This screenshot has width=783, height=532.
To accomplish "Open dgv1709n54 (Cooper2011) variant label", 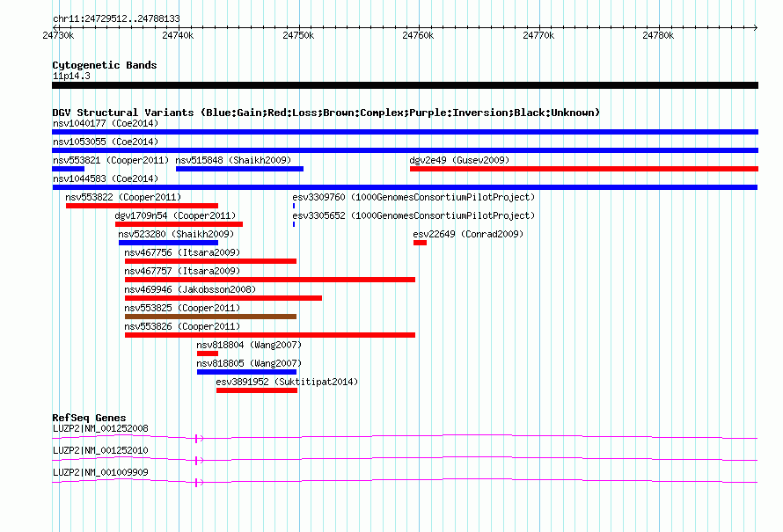I will click(175, 215).
